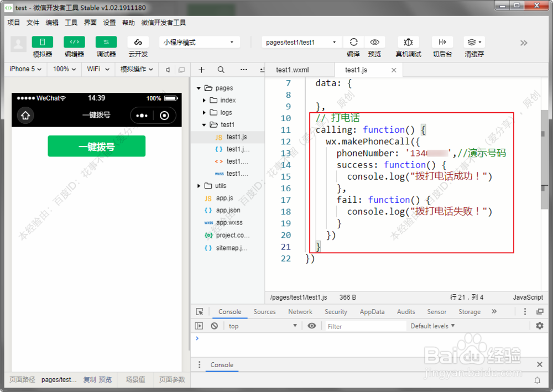Open the Default levels dropdown
Viewport: 553px width, 392px height.
(432, 326)
